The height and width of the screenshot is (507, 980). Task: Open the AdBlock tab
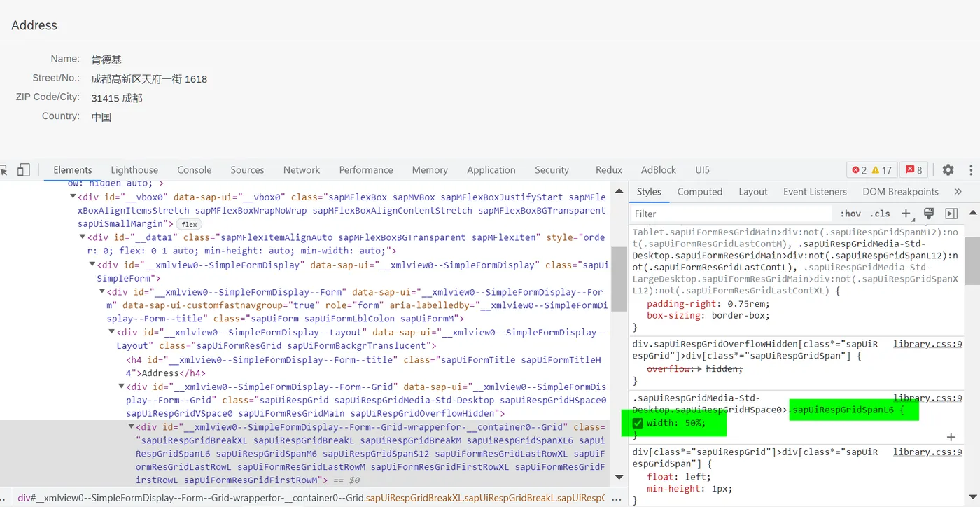(x=659, y=170)
